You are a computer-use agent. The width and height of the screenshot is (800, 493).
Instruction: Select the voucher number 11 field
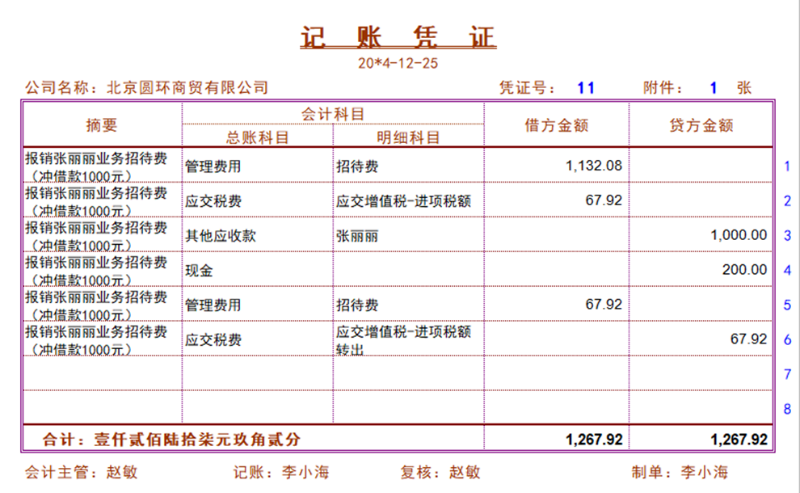(x=586, y=88)
